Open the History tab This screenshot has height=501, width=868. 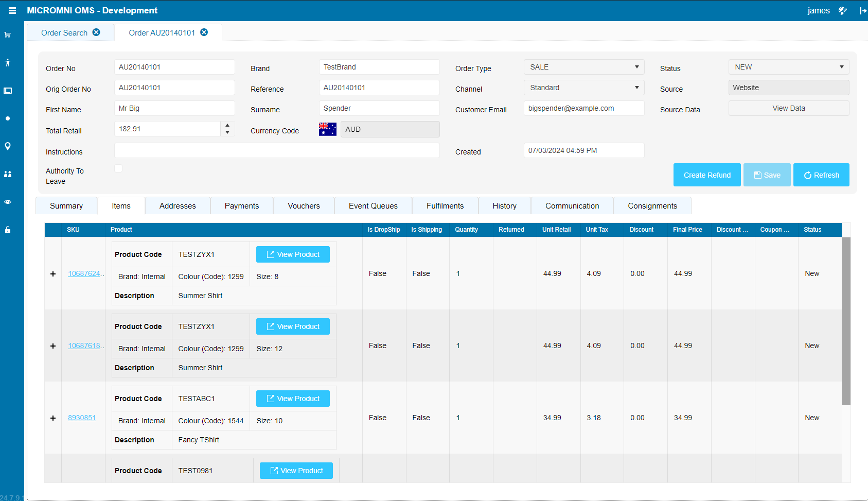(504, 206)
